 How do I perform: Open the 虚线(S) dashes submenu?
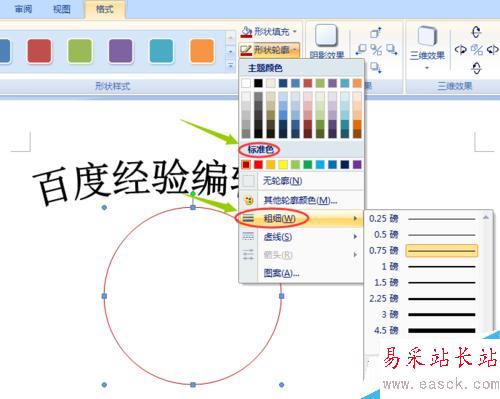coord(301,237)
